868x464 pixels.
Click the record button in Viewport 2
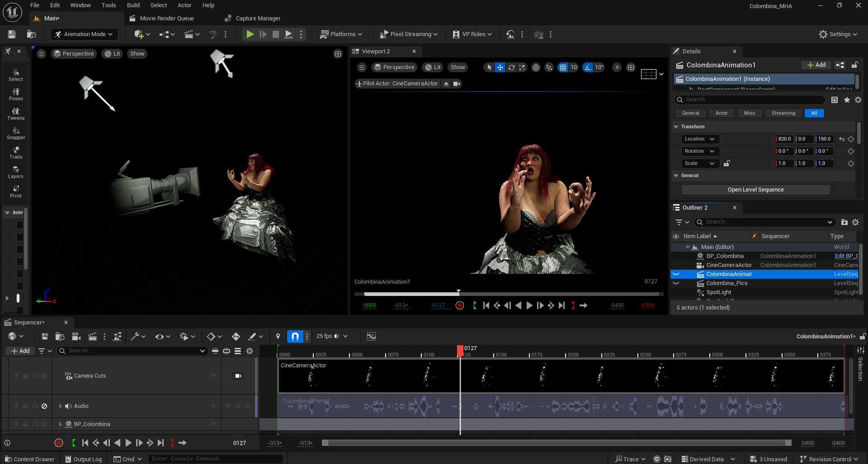pyautogui.click(x=460, y=305)
